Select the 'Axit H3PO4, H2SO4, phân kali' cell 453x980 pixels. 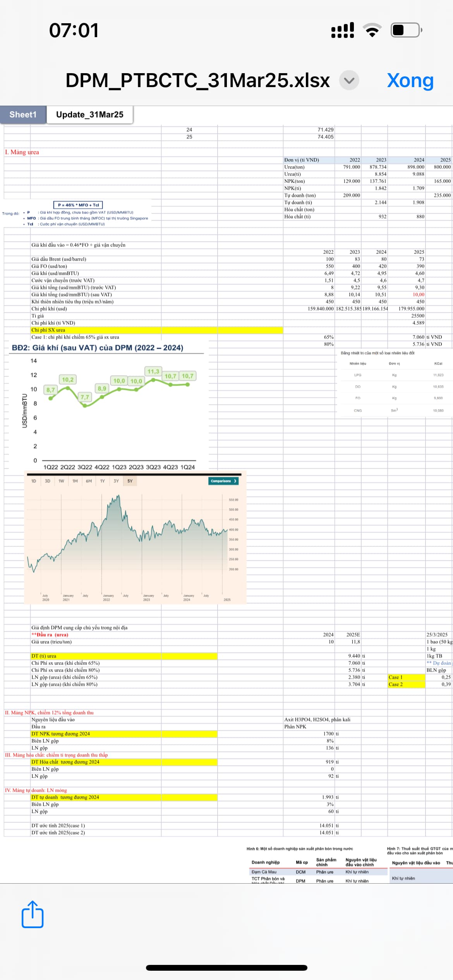click(317, 720)
